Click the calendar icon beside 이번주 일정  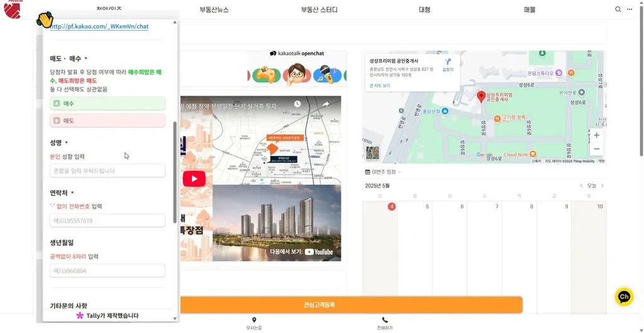[367, 172]
